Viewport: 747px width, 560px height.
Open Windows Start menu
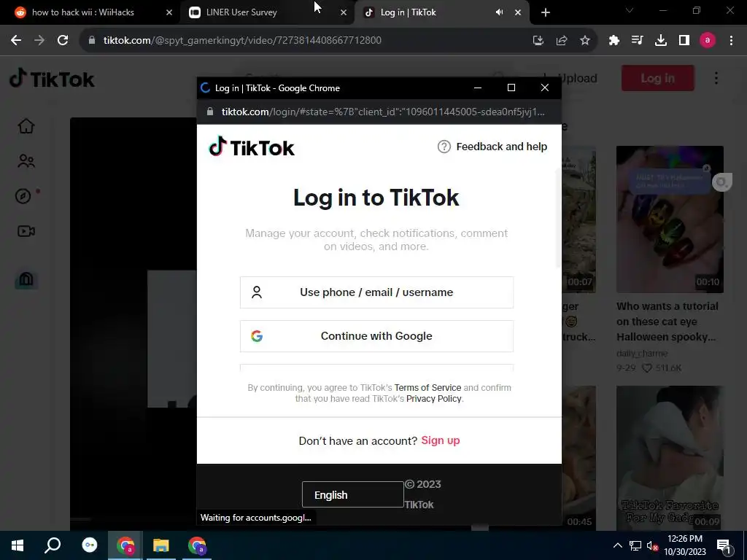point(18,545)
